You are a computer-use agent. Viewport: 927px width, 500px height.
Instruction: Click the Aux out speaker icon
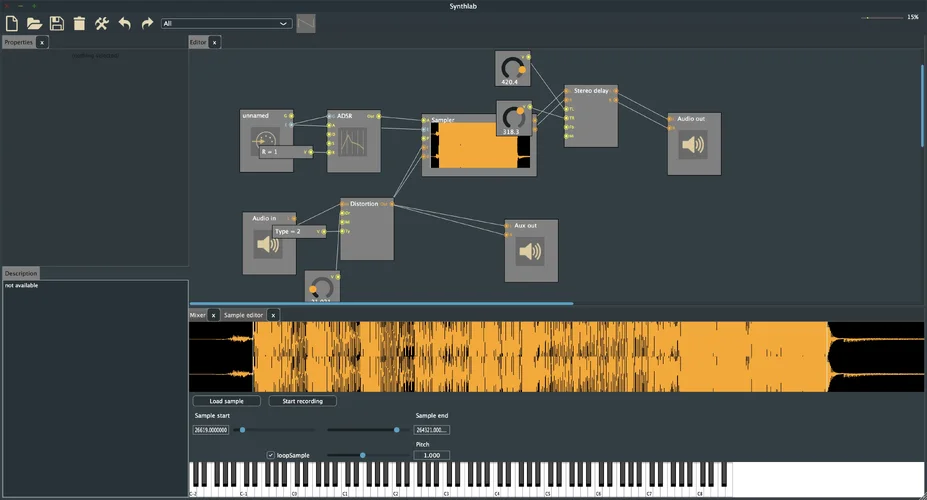(x=530, y=252)
